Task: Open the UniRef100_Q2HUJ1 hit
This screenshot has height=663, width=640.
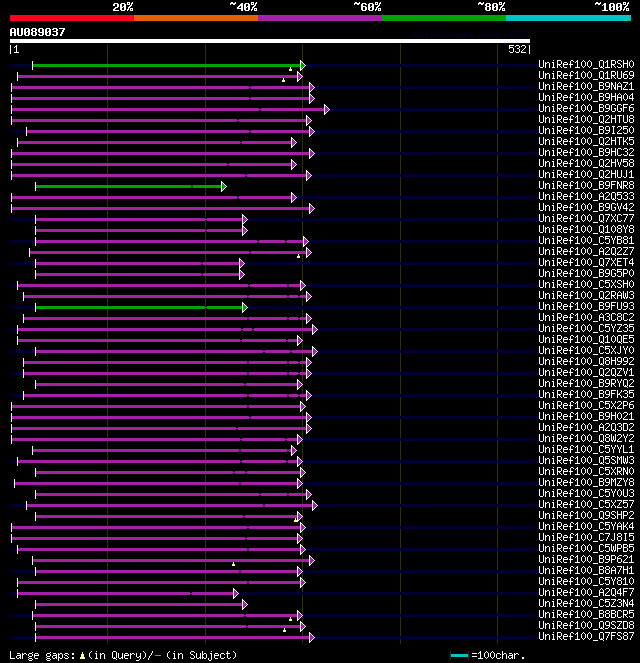Action: pos(586,174)
